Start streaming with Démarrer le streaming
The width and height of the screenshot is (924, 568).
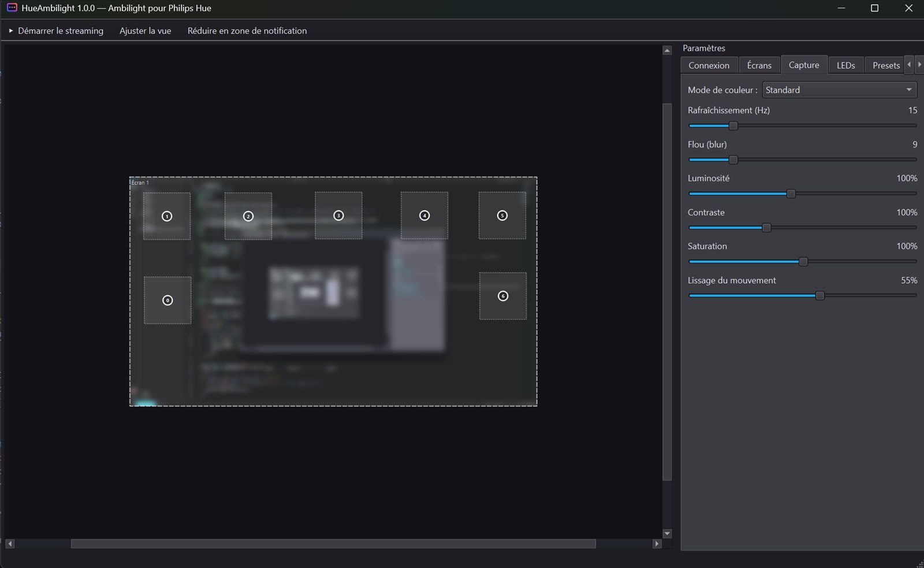[x=56, y=31]
